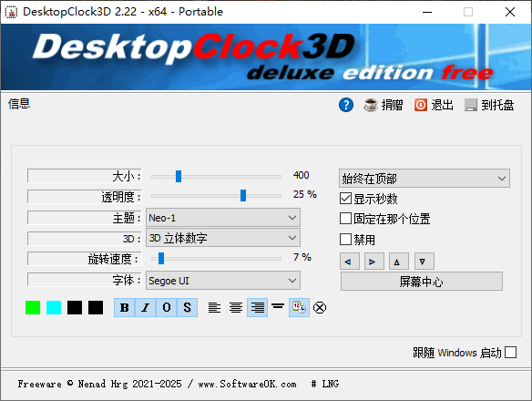Image resolution: width=532 pixels, height=401 pixels.
Task: Click the green color swatch
Action: point(33,308)
